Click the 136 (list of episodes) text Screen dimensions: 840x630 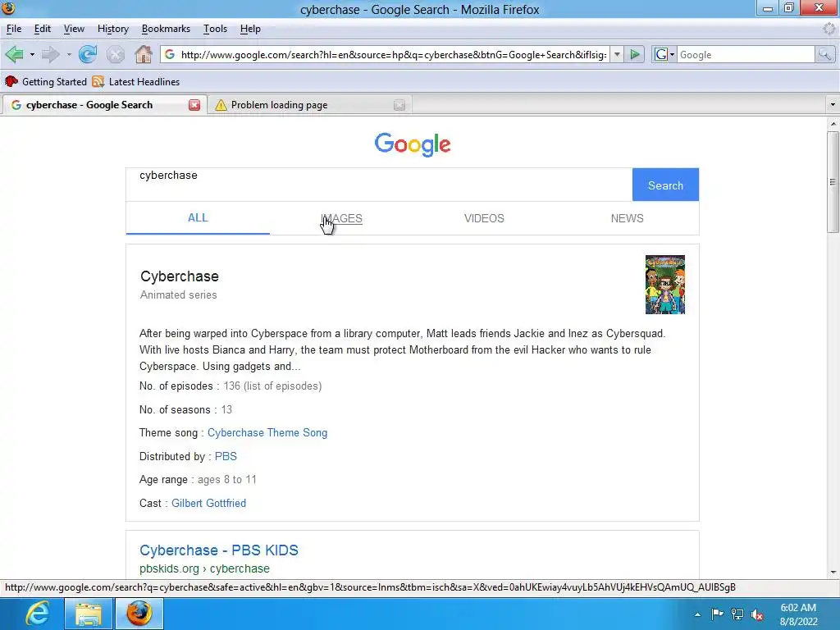(272, 386)
